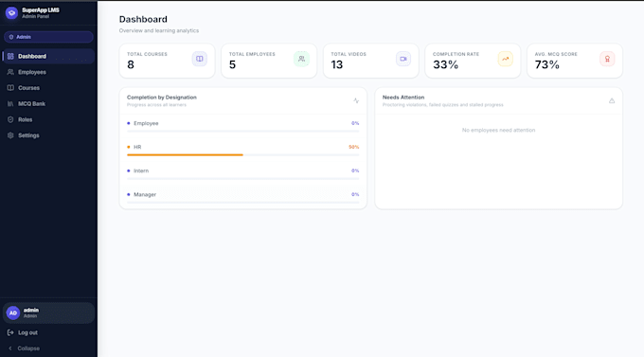
Task: Click 'No employees need attention' message
Action: 498,131
